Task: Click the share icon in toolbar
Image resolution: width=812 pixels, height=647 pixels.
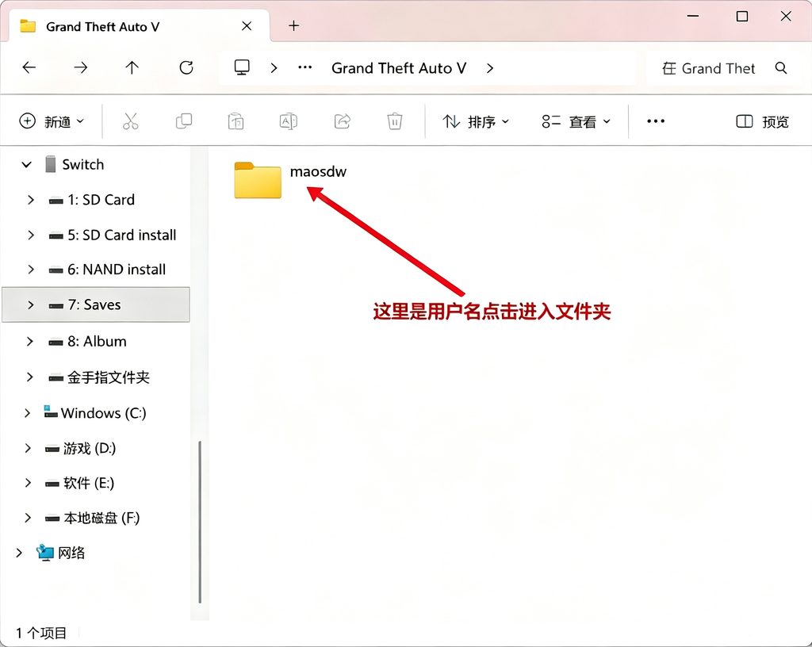Action: 343,121
